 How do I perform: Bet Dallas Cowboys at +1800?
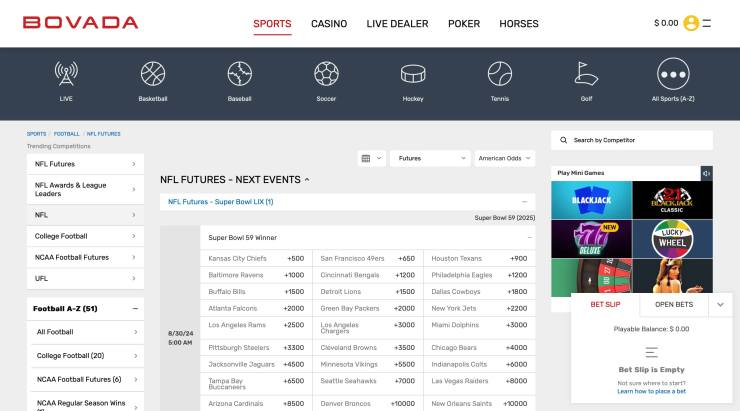tap(479, 292)
